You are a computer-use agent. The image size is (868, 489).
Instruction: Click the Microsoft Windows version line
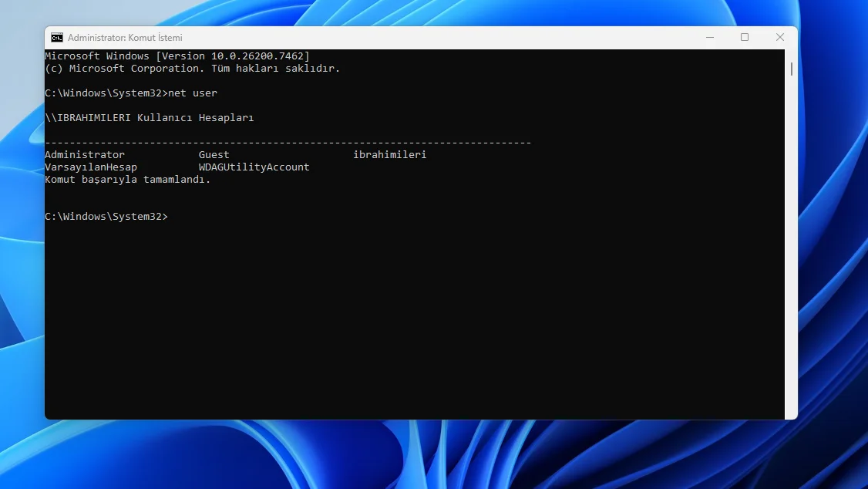(x=177, y=56)
